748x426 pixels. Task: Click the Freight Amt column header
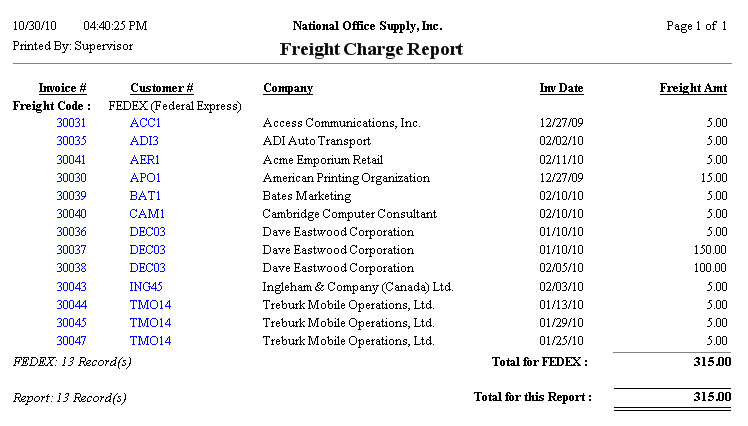point(693,88)
